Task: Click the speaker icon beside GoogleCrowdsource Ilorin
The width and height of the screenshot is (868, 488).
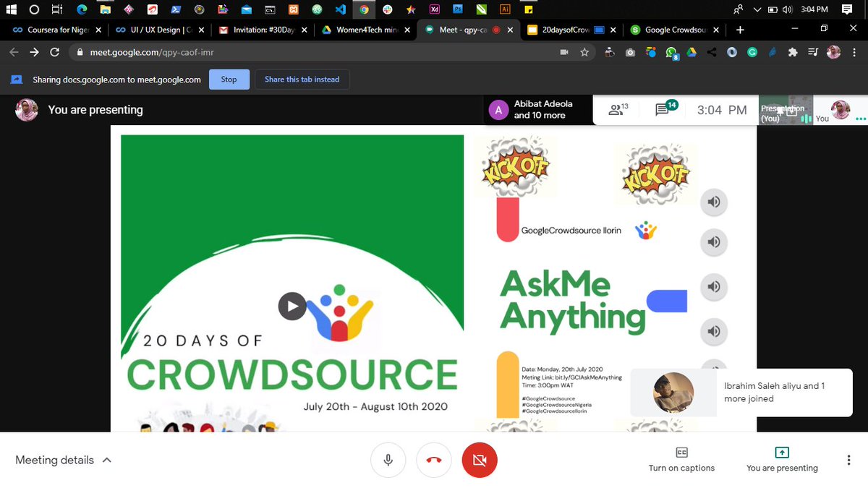Action: click(714, 243)
